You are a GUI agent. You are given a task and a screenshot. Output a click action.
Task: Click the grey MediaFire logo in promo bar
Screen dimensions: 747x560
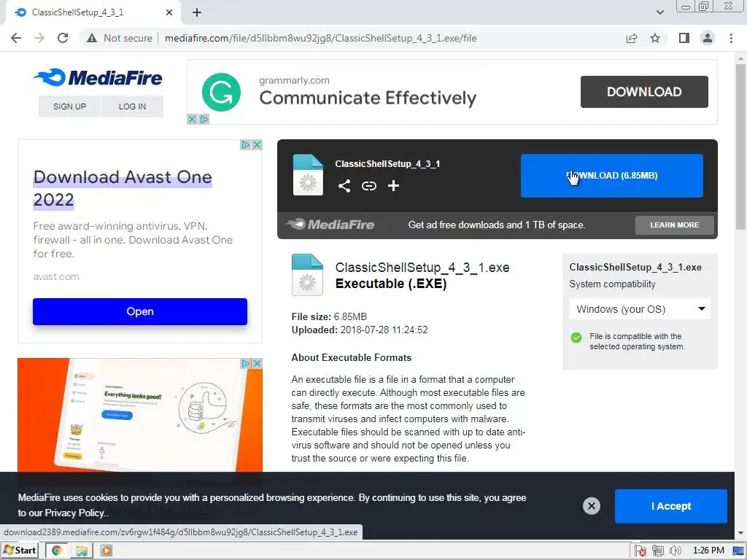[x=330, y=225]
